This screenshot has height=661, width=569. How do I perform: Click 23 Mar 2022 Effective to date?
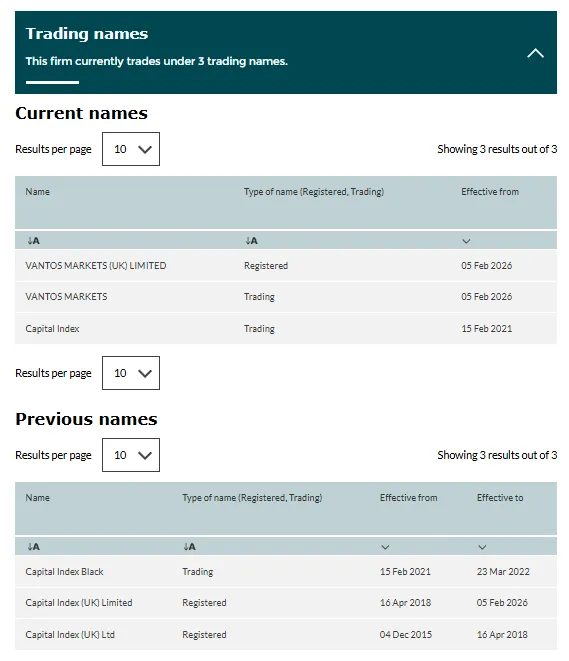(503, 572)
